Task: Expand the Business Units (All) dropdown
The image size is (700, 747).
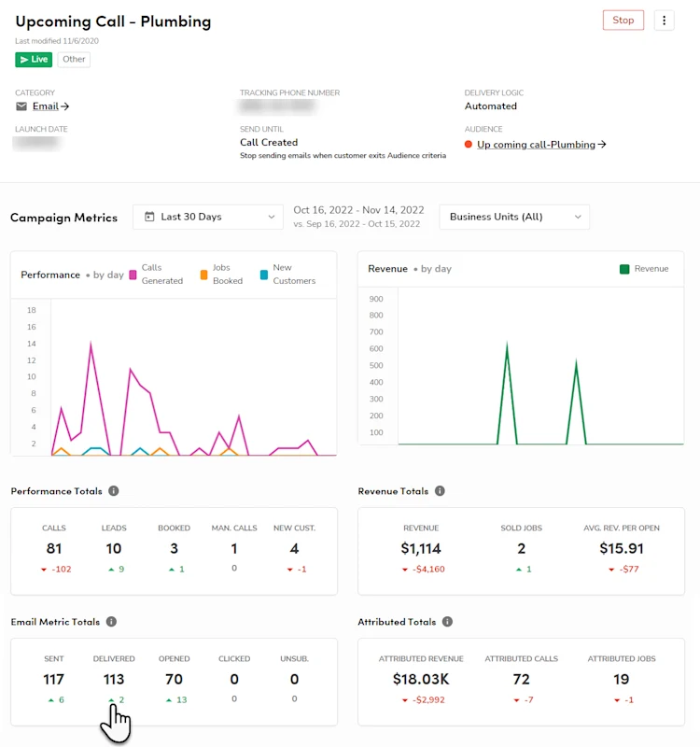Action: 514,217
